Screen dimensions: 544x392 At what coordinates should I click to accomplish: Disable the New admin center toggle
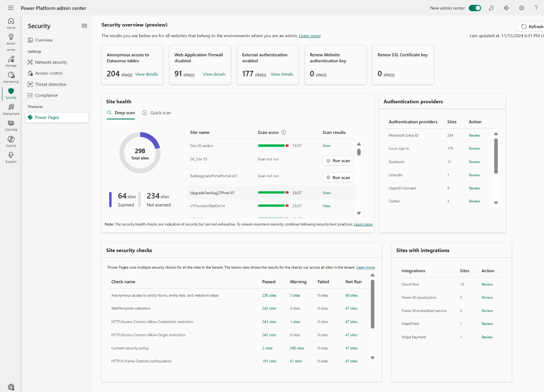pyautogui.click(x=475, y=7)
